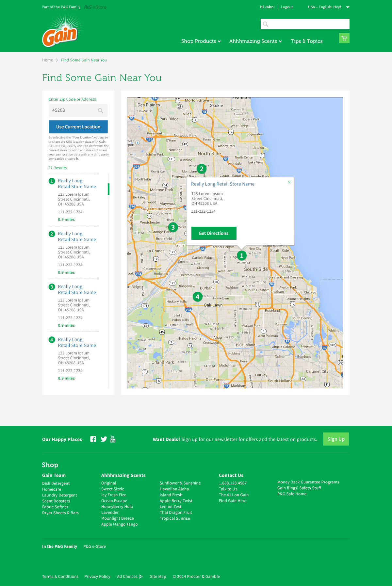The image size is (392, 586).
Task: Focus the header search field
Action: [305, 24]
